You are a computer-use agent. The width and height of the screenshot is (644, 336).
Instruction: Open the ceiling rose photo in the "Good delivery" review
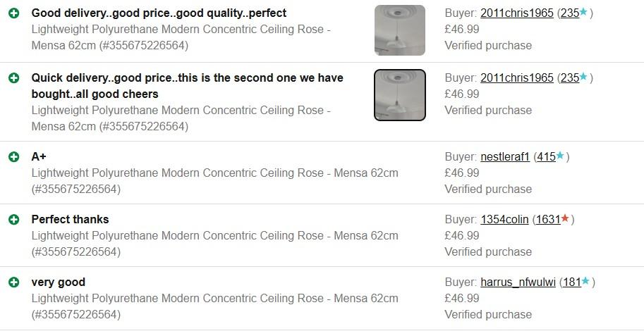click(399, 30)
